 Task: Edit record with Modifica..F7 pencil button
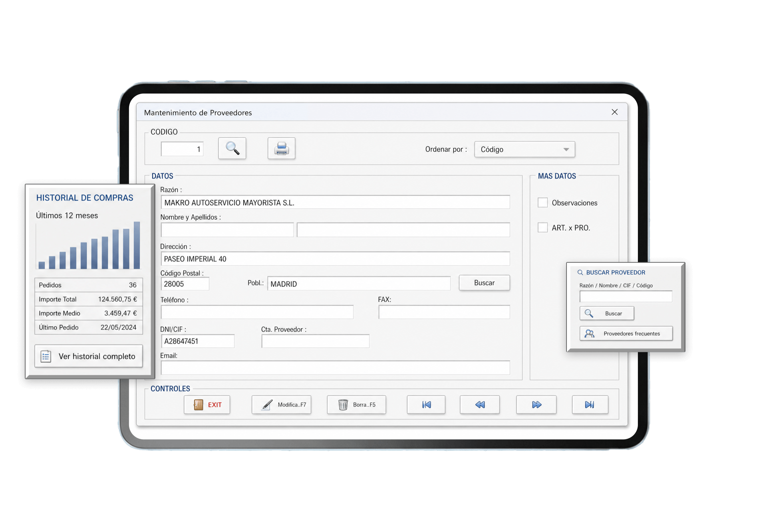pos(282,405)
